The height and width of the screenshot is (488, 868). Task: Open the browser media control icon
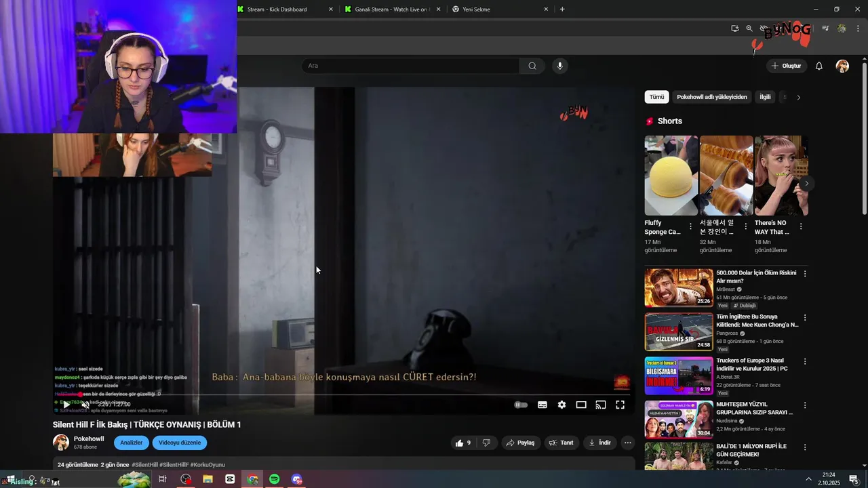coord(825,28)
